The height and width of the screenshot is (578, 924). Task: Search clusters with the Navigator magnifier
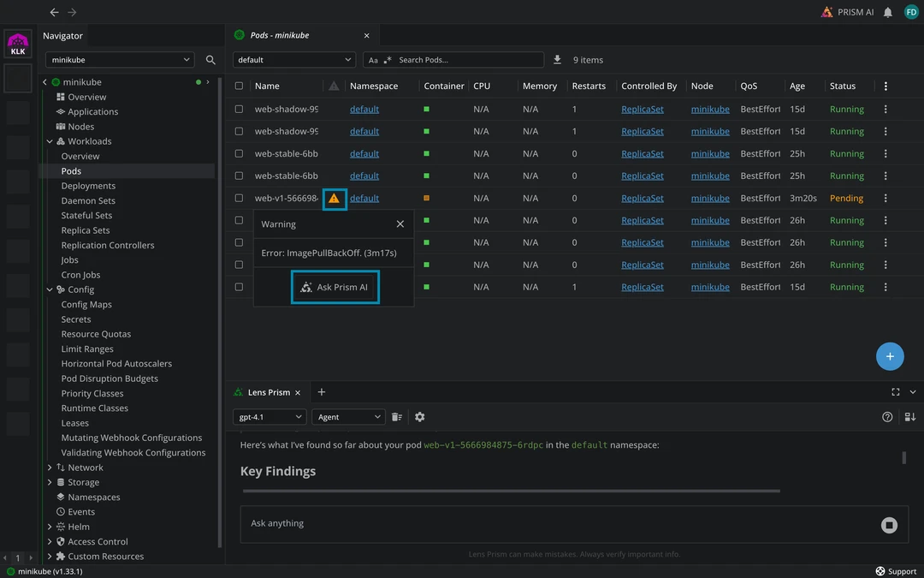(x=211, y=60)
